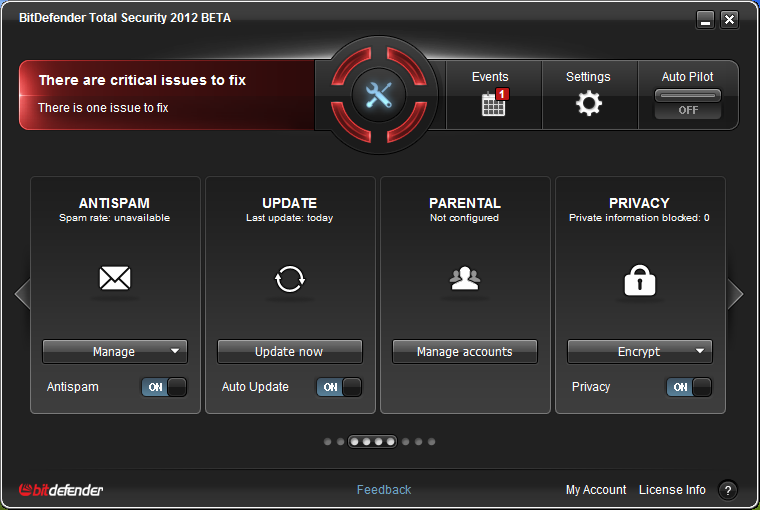
Task: Show previous modules with left arrow
Action: (x=22, y=293)
